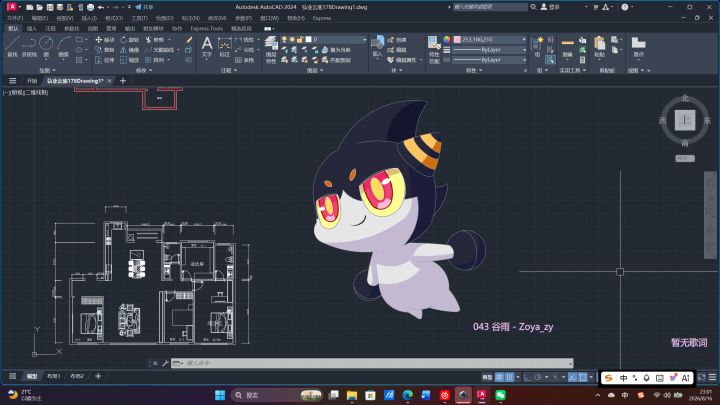
Task: Expand the Properties (特性) panel
Action: click(x=474, y=70)
